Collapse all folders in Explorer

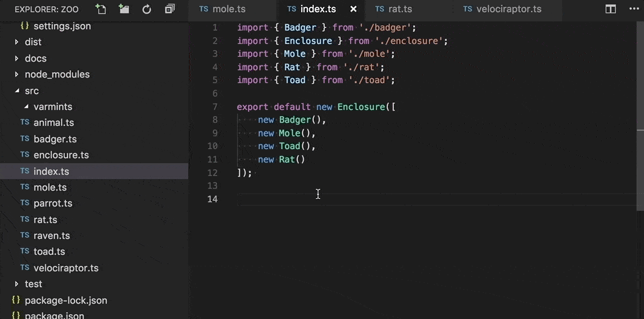pyautogui.click(x=170, y=9)
